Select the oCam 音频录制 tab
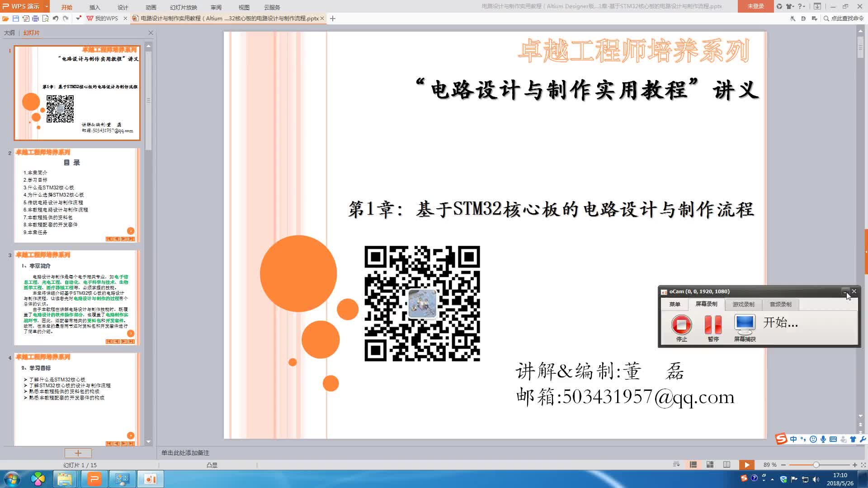868x488 pixels. [780, 305]
